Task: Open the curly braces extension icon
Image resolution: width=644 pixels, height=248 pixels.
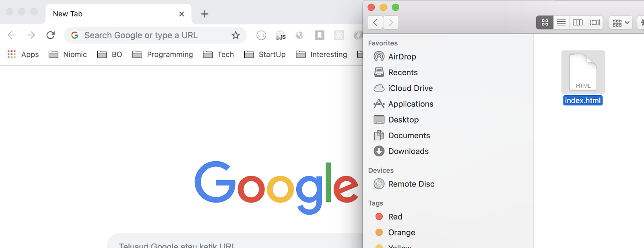Action: pos(261,35)
